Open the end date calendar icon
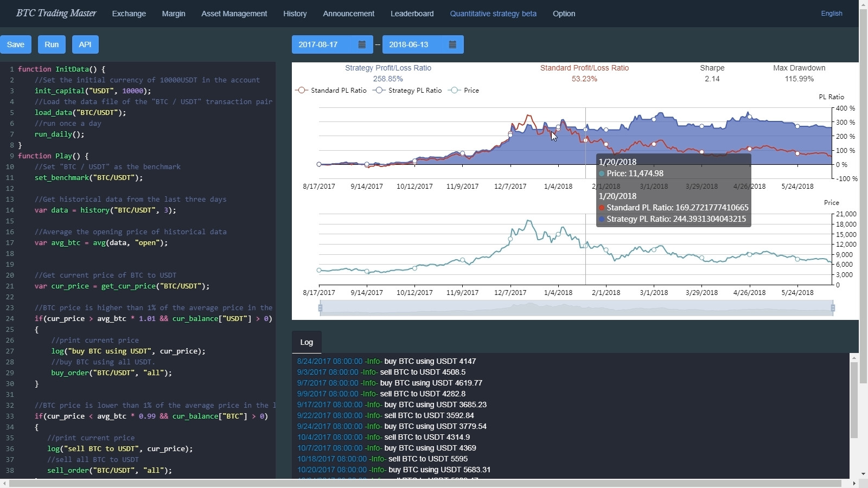Image resolution: width=868 pixels, height=488 pixels. [452, 44]
